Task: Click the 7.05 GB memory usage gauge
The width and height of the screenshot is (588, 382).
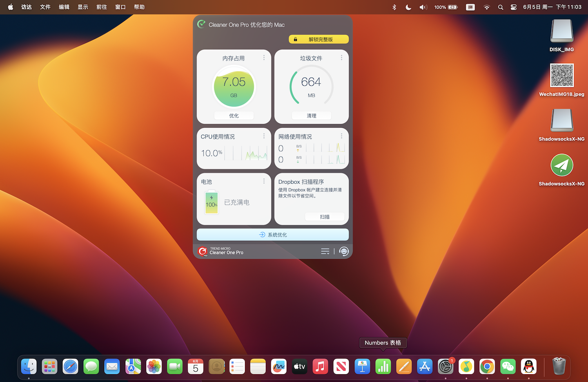Action: point(234,87)
